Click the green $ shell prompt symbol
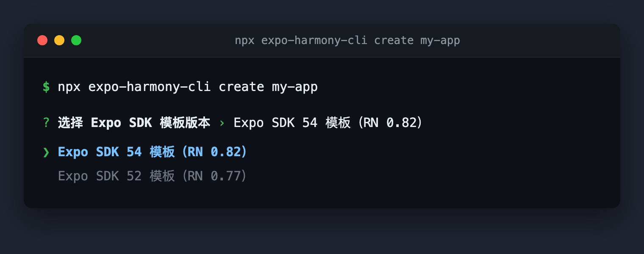 point(46,87)
